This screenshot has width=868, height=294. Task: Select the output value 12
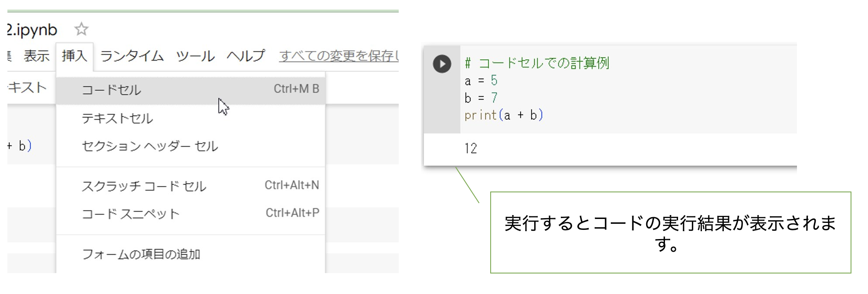coord(471,149)
